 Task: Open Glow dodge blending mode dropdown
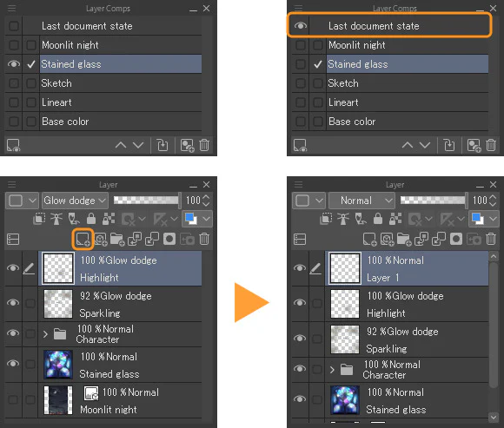click(x=75, y=201)
